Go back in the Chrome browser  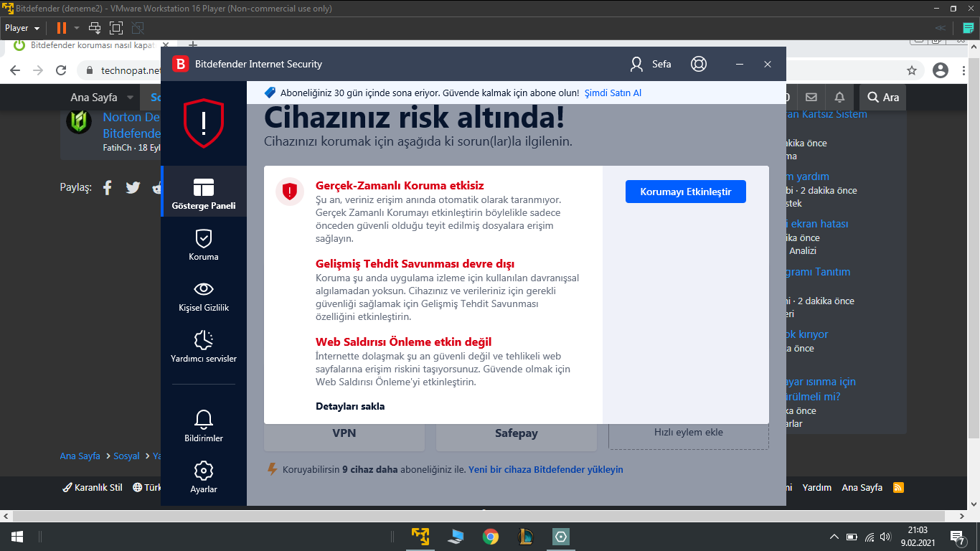tap(16, 70)
